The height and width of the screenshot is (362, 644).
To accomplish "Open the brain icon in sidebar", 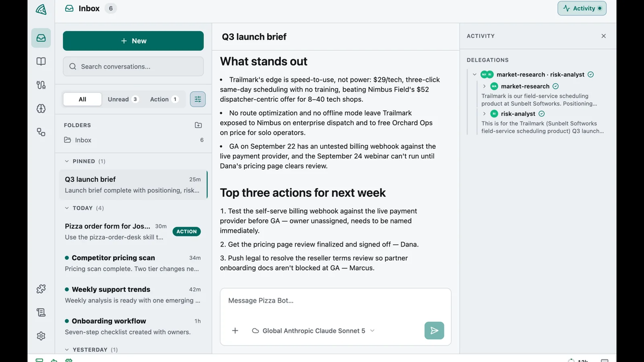I will [41, 108].
